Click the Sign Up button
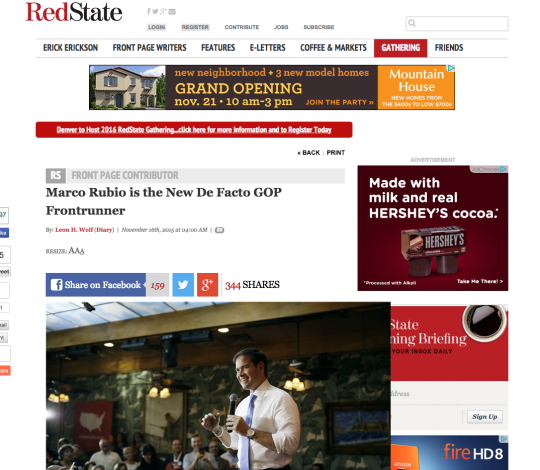Viewport: 540px width, 470px height. (485, 417)
